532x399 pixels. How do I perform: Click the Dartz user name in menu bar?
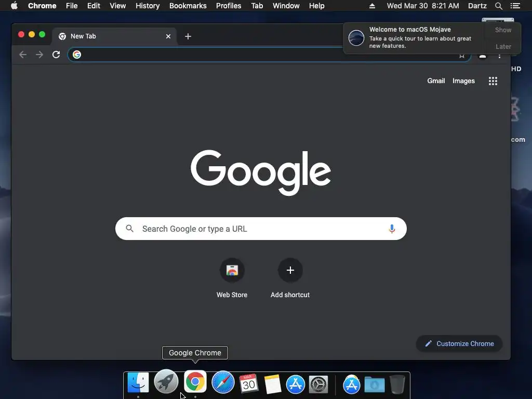click(477, 6)
